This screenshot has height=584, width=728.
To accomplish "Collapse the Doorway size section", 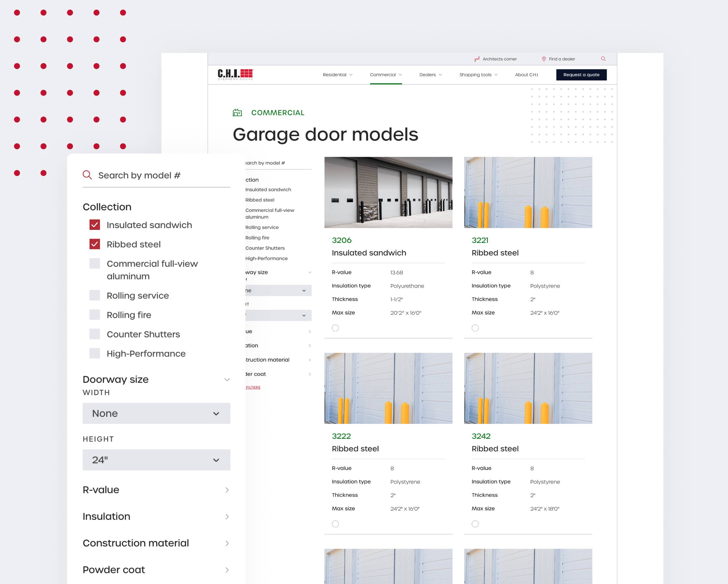I will tap(227, 379).
